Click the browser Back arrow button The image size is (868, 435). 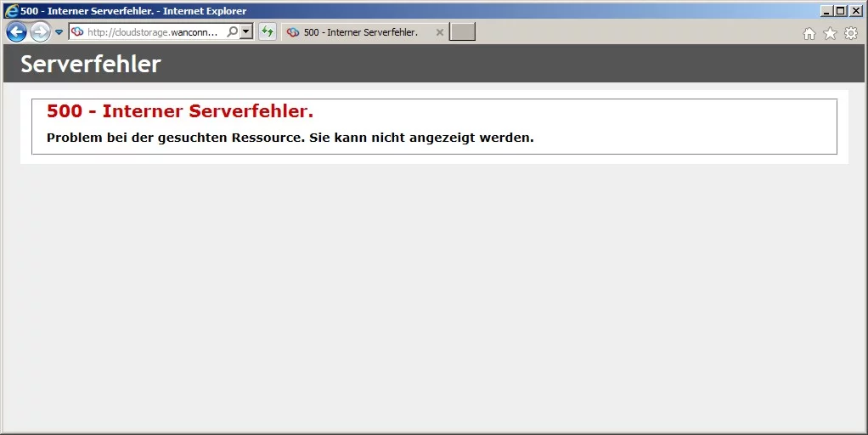[17, 32]
